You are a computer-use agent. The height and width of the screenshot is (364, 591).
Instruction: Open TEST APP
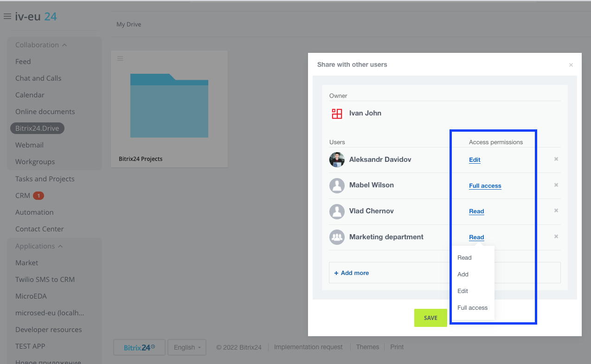tap(30, 346)
